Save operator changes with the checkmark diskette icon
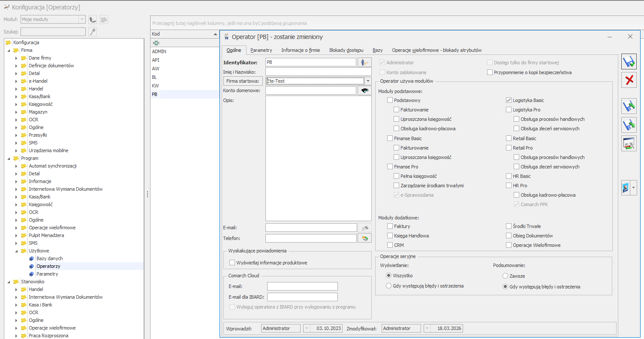This screenshot has height=339, width=644. [x=629, y=62]
